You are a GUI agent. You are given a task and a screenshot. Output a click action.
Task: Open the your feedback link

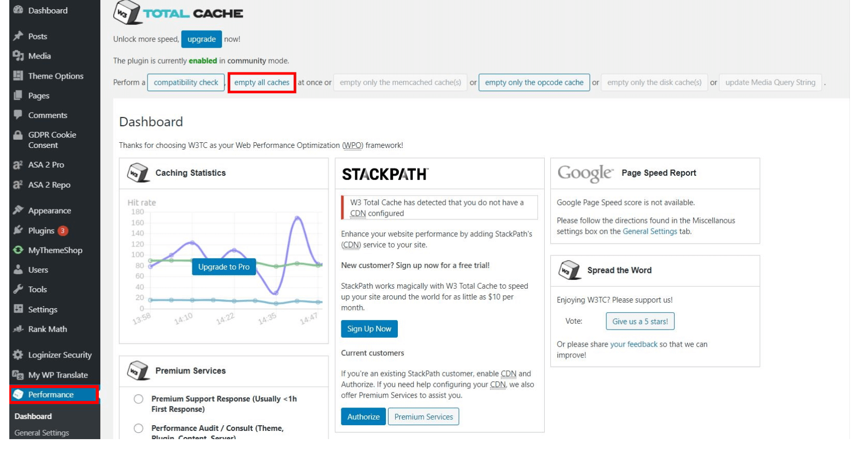click(x=634, y=344)
